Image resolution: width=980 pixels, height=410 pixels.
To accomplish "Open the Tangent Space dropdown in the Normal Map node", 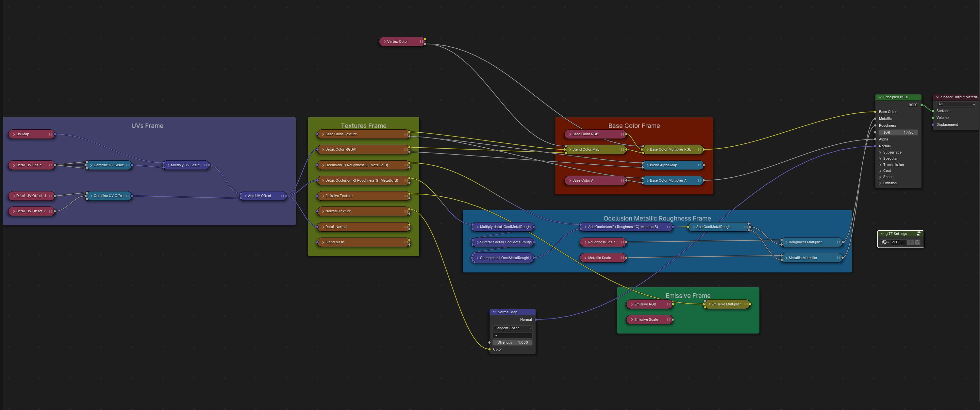I will coord(512,328).
